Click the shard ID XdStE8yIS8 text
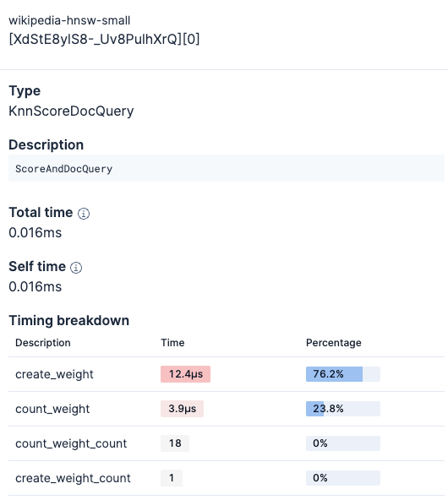The width and height of the screenshot is (448, 500). (104, 40)
